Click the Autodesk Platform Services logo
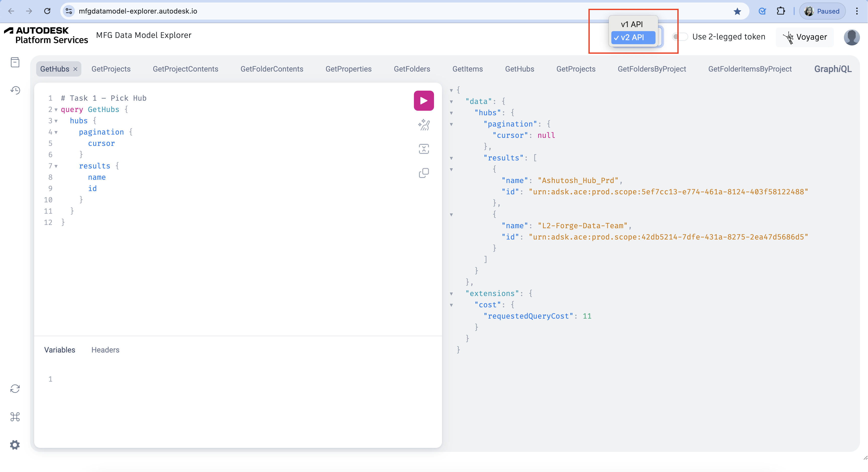The height and width of the screenshot is (472, 868). coord(46,35)
